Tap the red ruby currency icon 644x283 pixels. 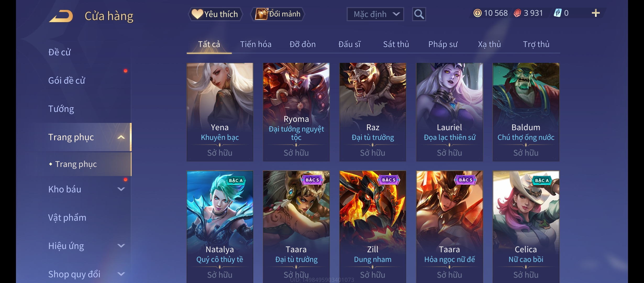(x=517, y=13)
